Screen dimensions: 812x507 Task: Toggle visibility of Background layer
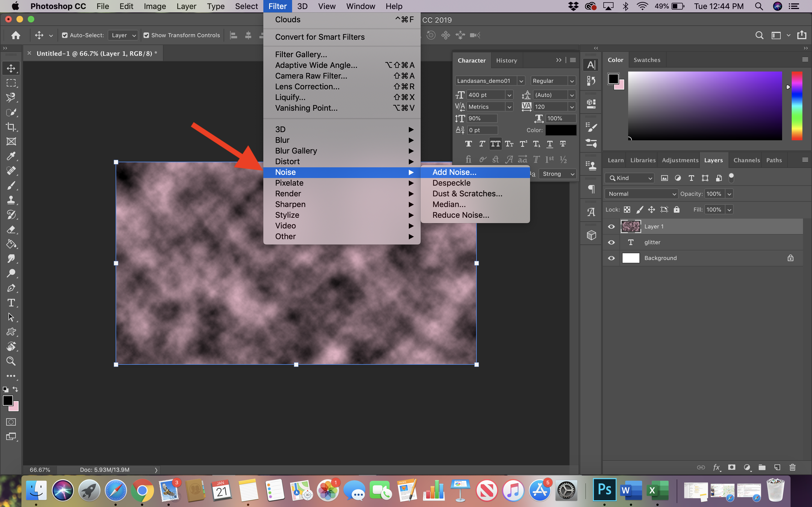[611, 258]
